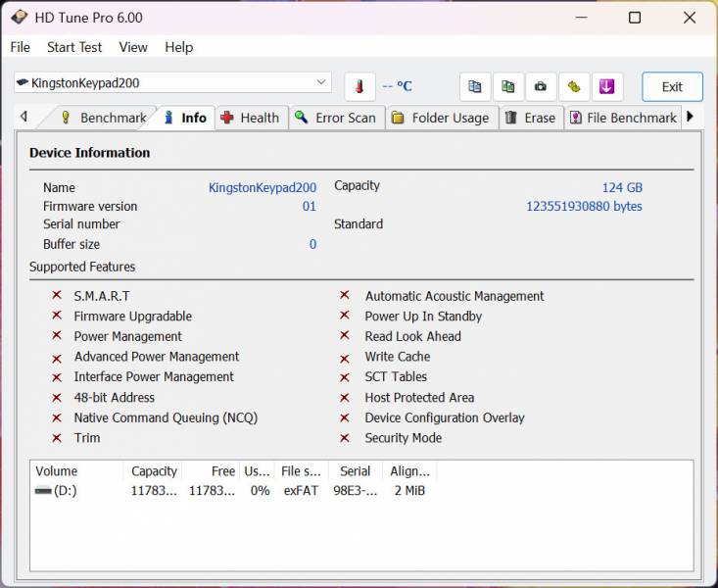Open the Error Scan tab

(x=336, y=118)
